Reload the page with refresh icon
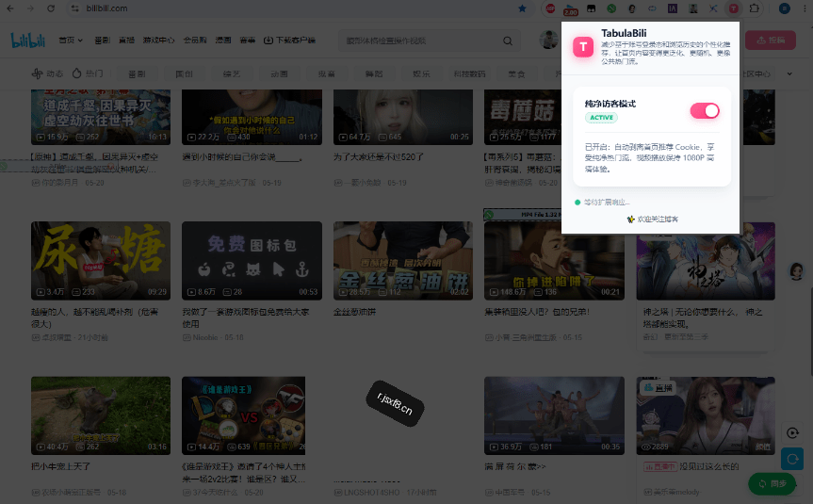 (50, 8)
